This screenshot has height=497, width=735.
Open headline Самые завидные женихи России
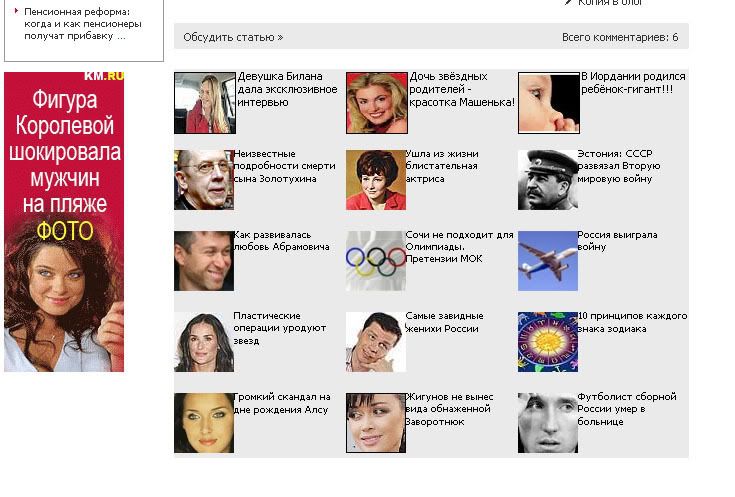444,322
